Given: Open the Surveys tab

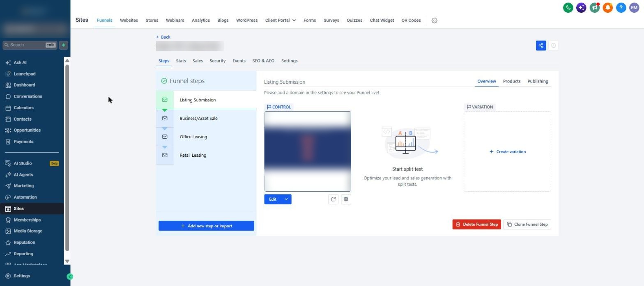Looking at the screenshot, I should pos(331,21).
